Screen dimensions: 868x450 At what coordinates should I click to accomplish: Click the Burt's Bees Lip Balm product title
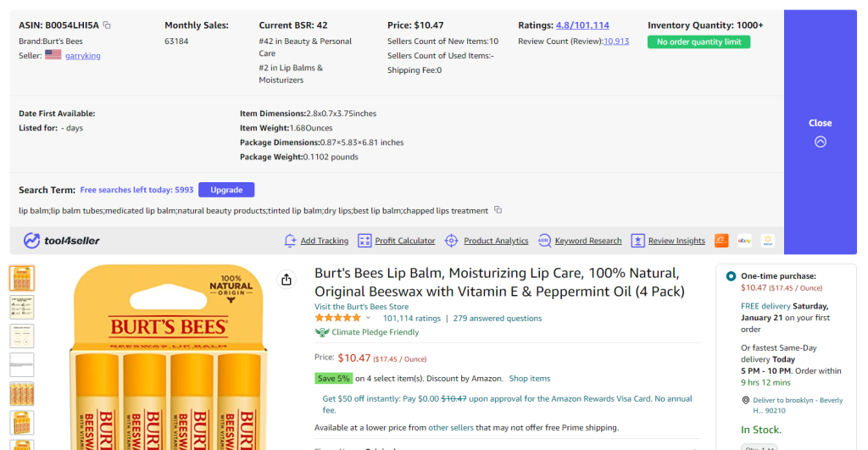tap(499, 282)
